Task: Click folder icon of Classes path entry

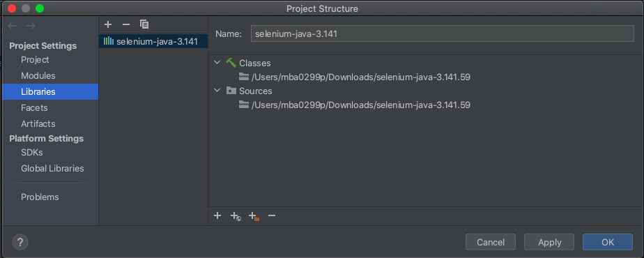Action: [x=244, y=77]
